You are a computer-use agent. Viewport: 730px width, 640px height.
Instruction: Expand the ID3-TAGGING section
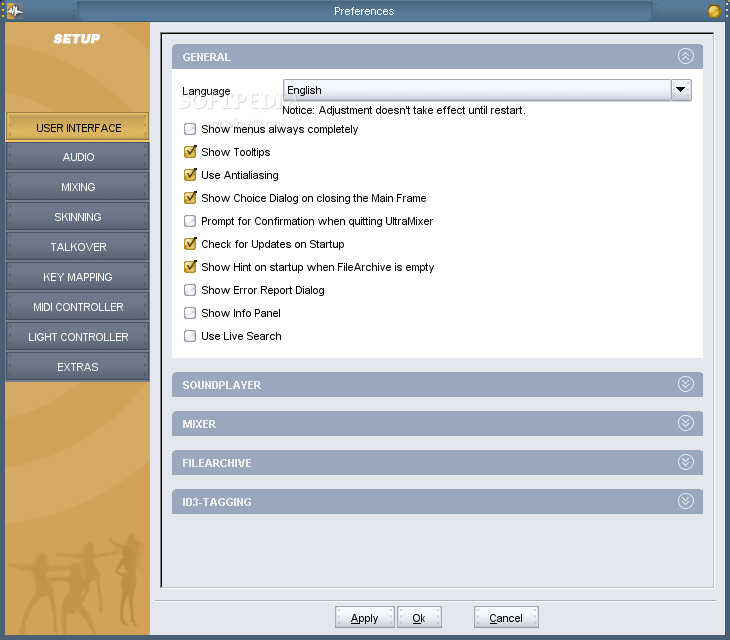(685, 501)
